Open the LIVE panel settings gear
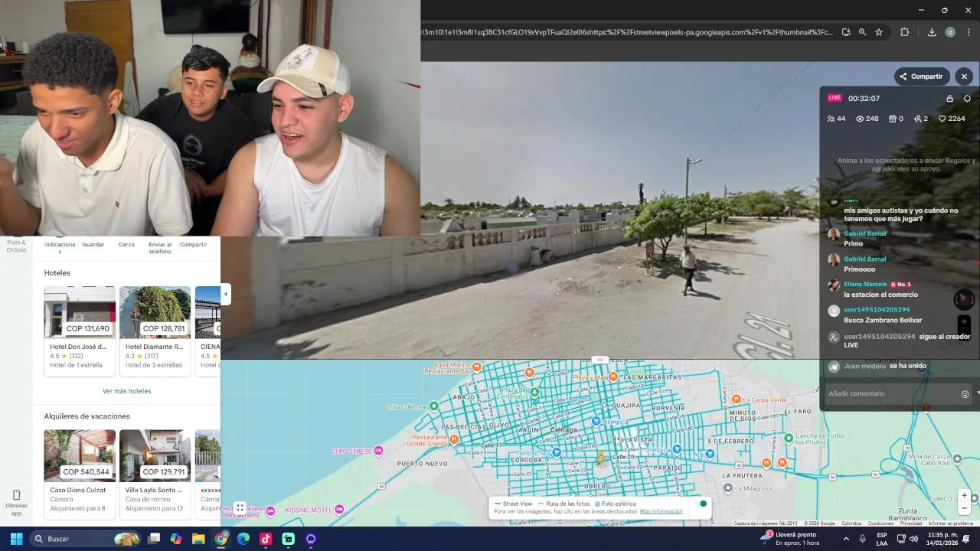This screenshot has width=980, height=551. click(x=967, y=99)
